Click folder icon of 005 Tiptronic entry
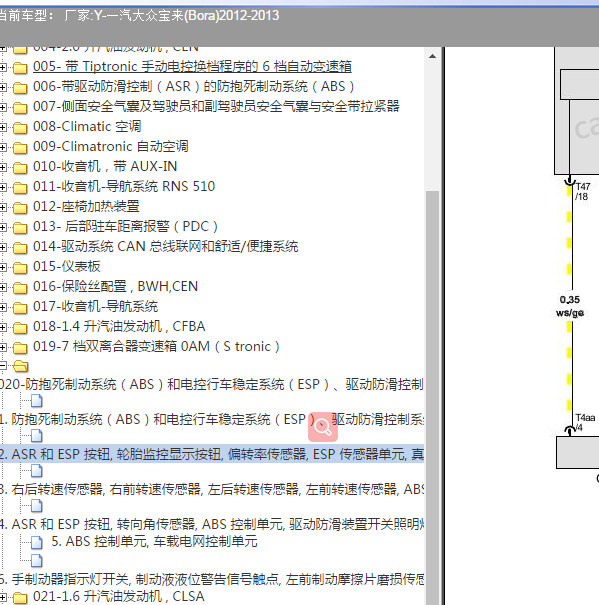 [20, 68]
